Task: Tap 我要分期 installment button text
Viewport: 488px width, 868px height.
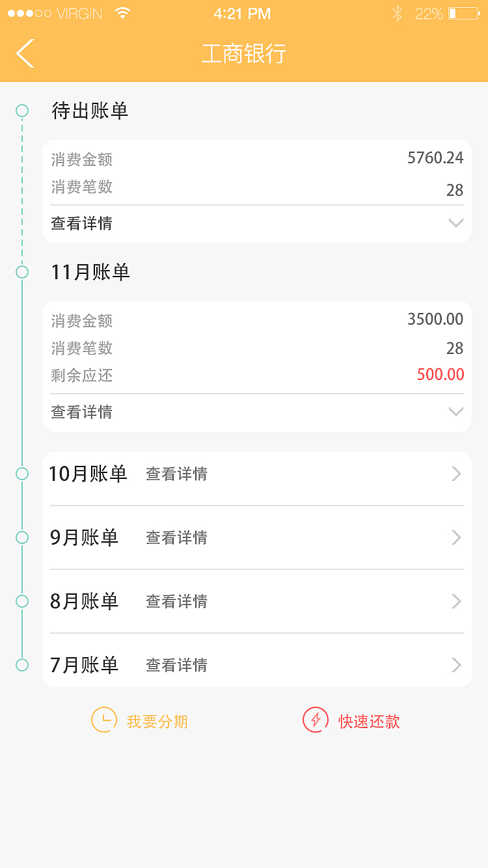Action: [x=157, y=722]
